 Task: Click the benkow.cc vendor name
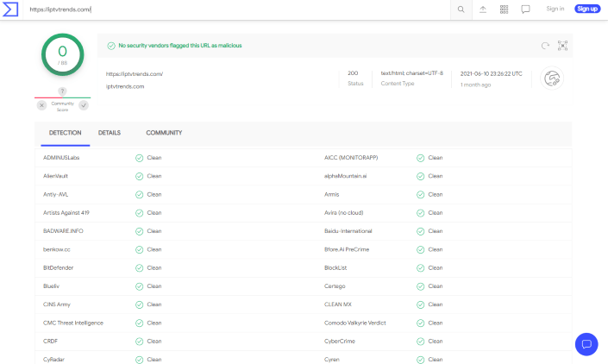pos(57,249)
